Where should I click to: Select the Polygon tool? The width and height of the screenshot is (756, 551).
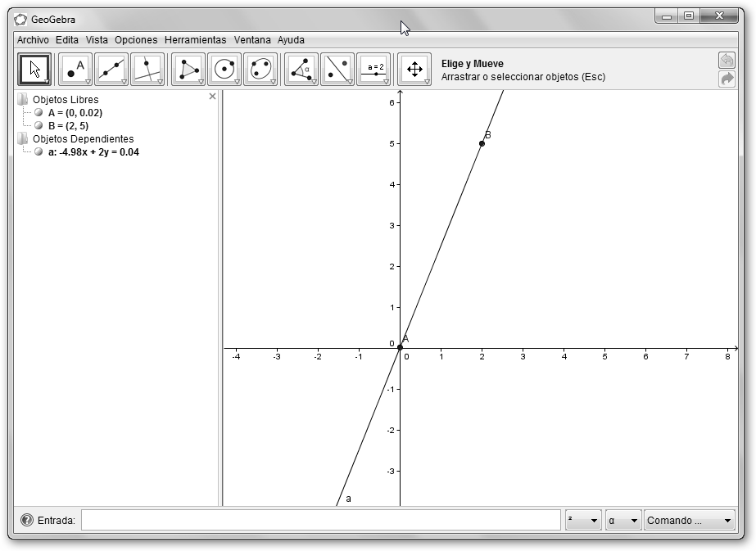(x=188, y=70)
